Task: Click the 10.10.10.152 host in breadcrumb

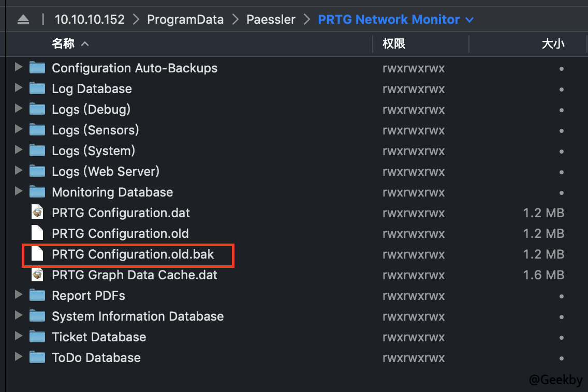Action: [x=90, y=19]
